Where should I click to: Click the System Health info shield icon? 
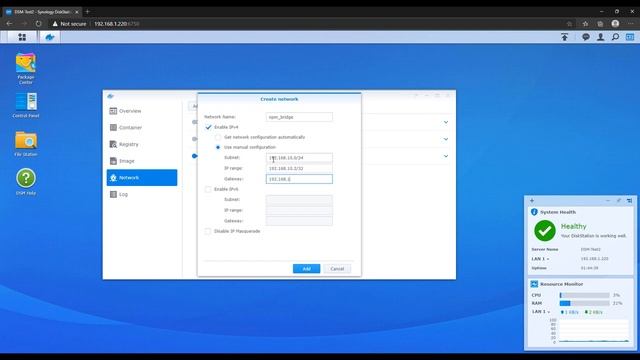coord(534,212)
